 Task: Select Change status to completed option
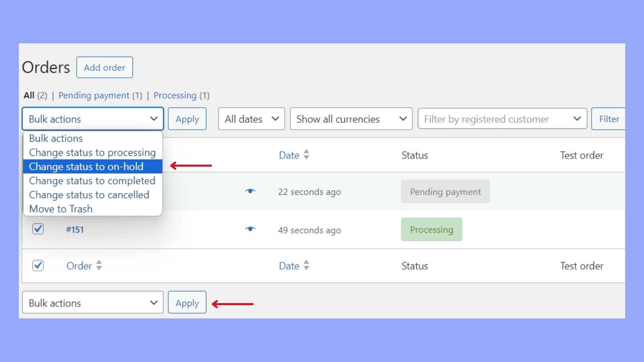click(x=92, y=181)
